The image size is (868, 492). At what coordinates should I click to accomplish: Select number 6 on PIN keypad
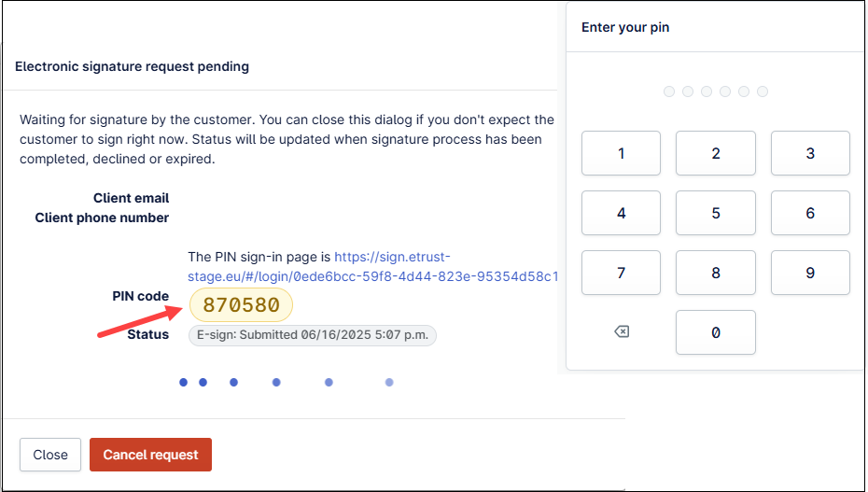[810, 213]
